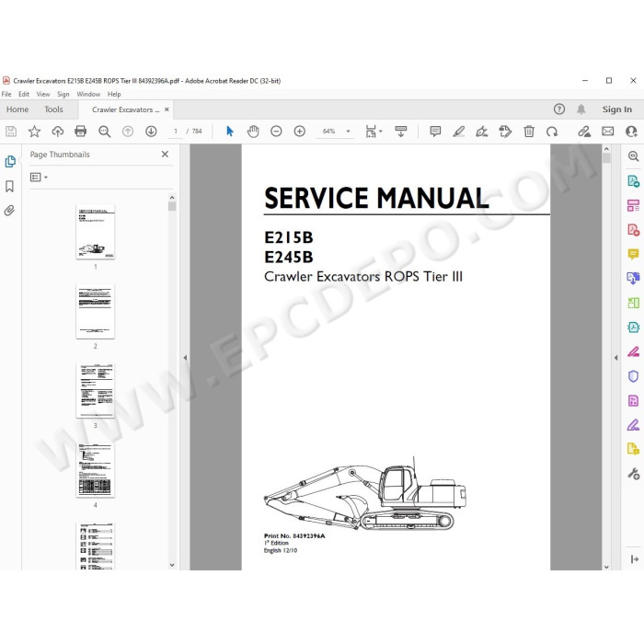Screen dimensions: 644x644
Task: Show Page Thumbnails panel icon
Action: 10,161
